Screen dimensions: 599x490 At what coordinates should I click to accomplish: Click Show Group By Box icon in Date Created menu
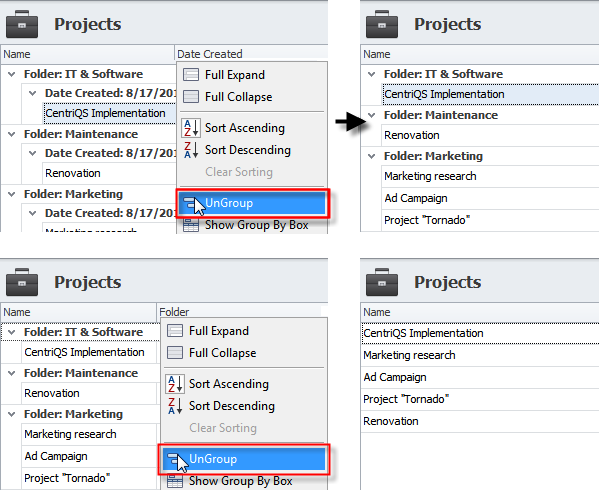click(191, 225)
